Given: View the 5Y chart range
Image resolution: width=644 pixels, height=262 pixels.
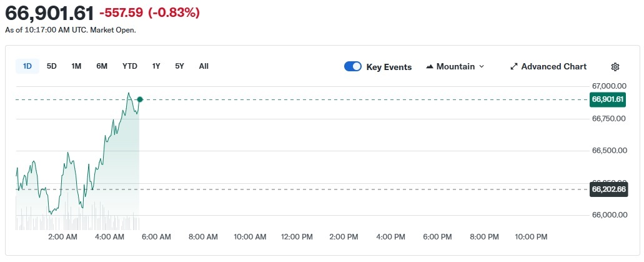Looking at the screenshot, I should click(x=180, y=66).
